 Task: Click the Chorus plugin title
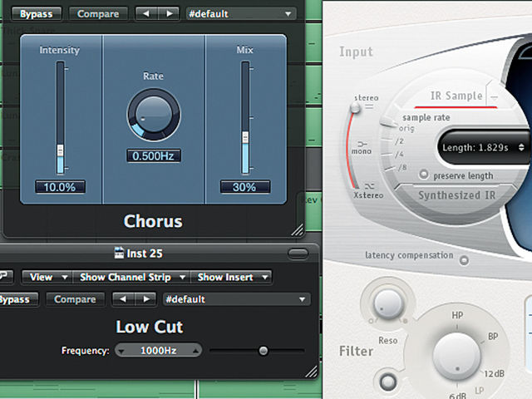[153, 221]
